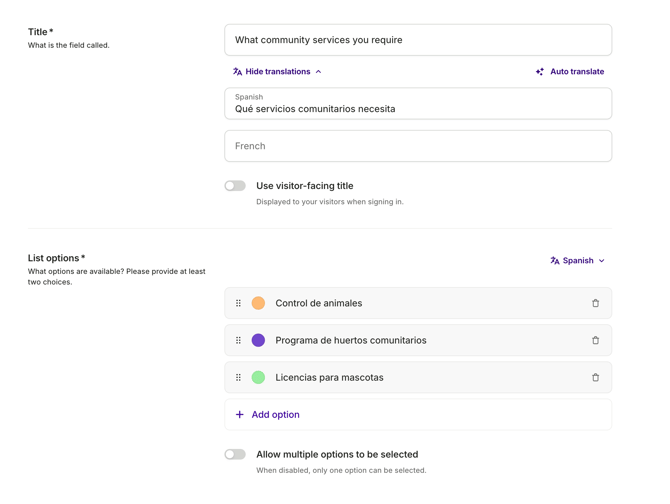Viewport: 670px width, 504px height.
Task: Open the purple color swatch for Programa de huertos
Action: coord(258,340)
